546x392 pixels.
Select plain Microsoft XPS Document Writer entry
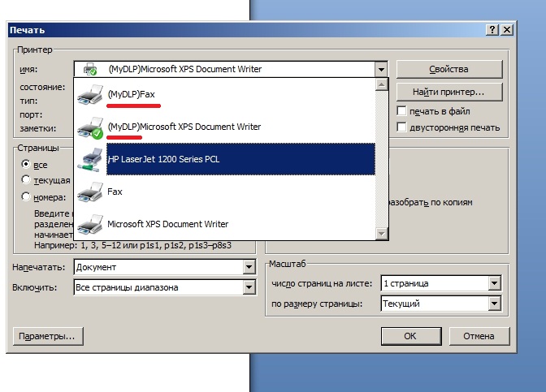click(225, 224)
